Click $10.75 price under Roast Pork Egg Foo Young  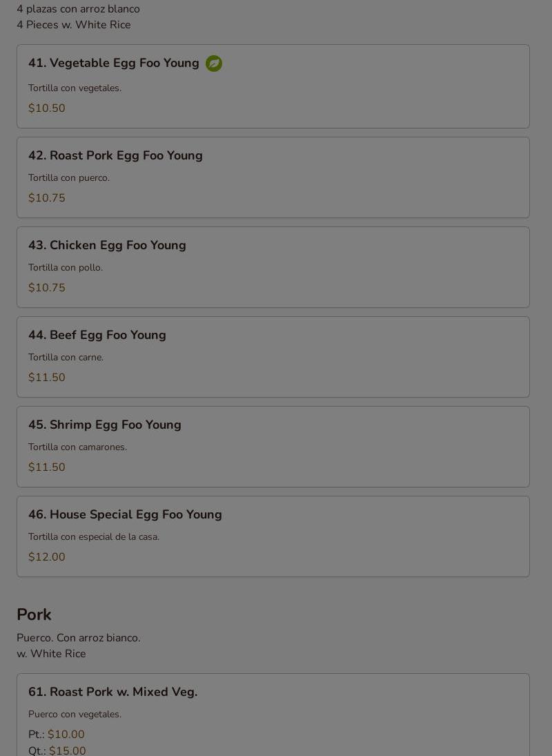click(47, 198)
